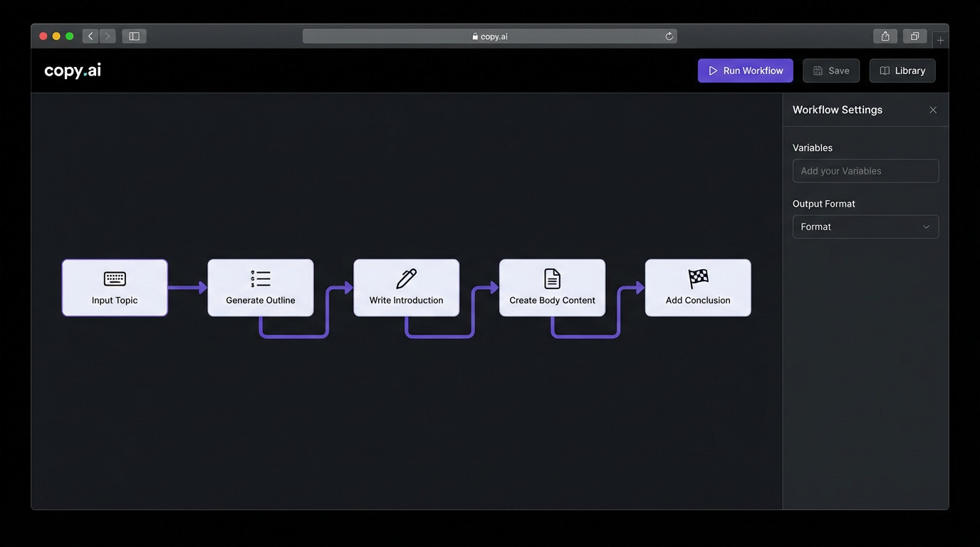Open a new tab with the plus button
Screen dimensions: 980x547
click(x=939, y=39)
